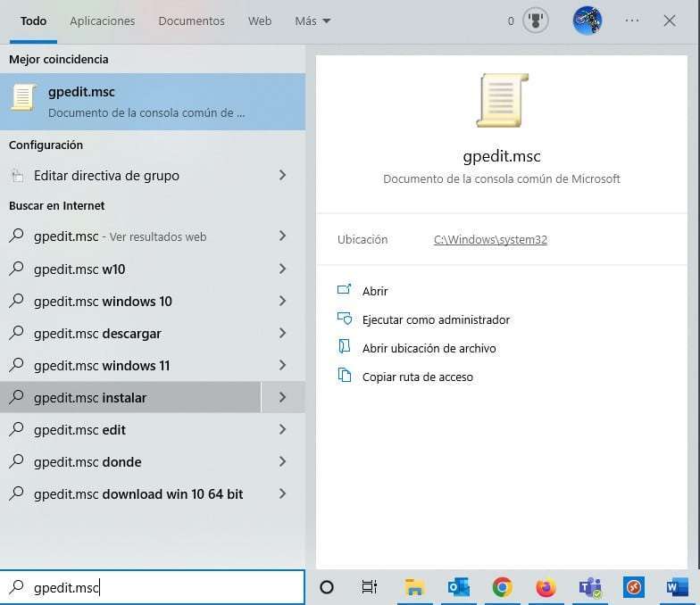
Task: Click the magnifier beside gpedit.msc w10
Action: [x=16, y=269]
